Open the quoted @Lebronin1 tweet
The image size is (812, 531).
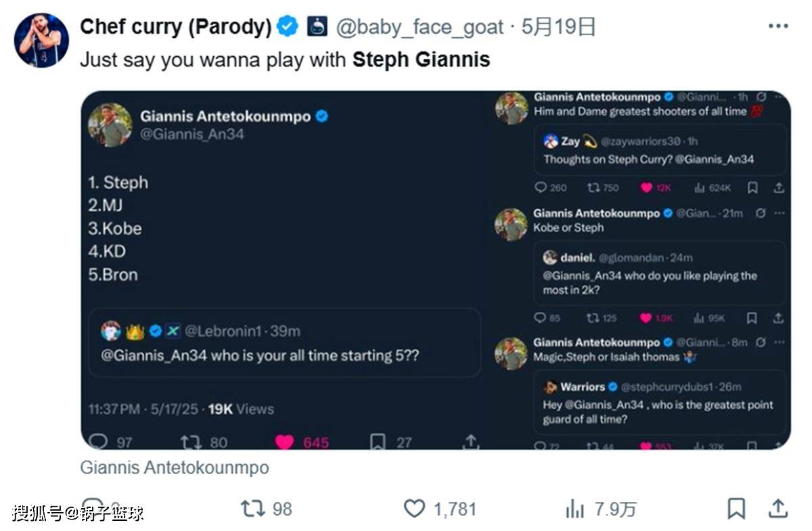click(x=284, y=343)
